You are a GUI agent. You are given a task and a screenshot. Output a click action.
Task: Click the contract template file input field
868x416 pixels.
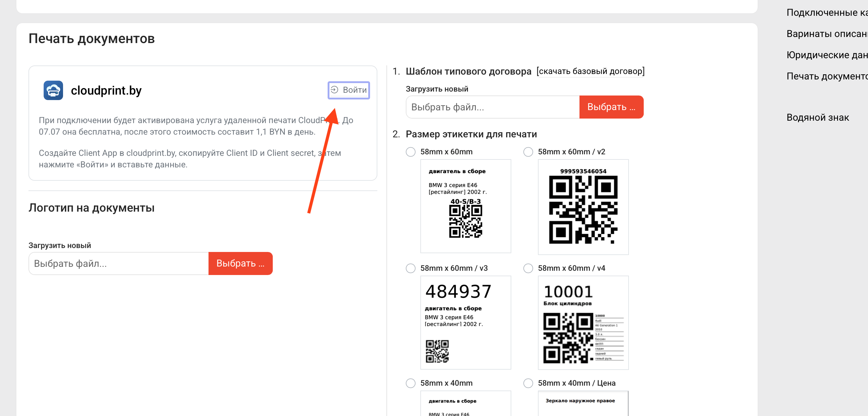(x=492, y=107)
